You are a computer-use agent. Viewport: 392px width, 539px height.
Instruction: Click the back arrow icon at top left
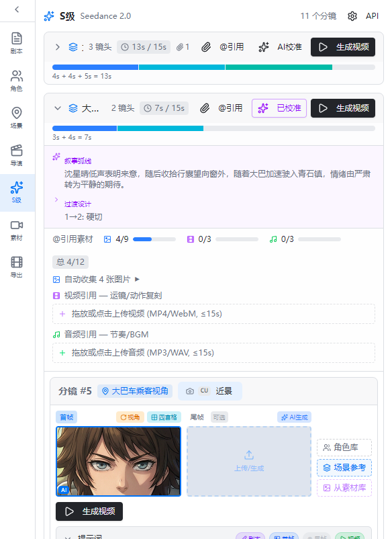(x=17, y=9)
